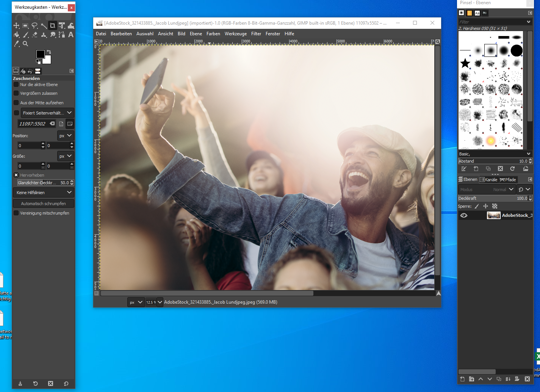Open the Filter menu
Image resolution: width=540 pixels, height=392 pixels.
[256, 34]
